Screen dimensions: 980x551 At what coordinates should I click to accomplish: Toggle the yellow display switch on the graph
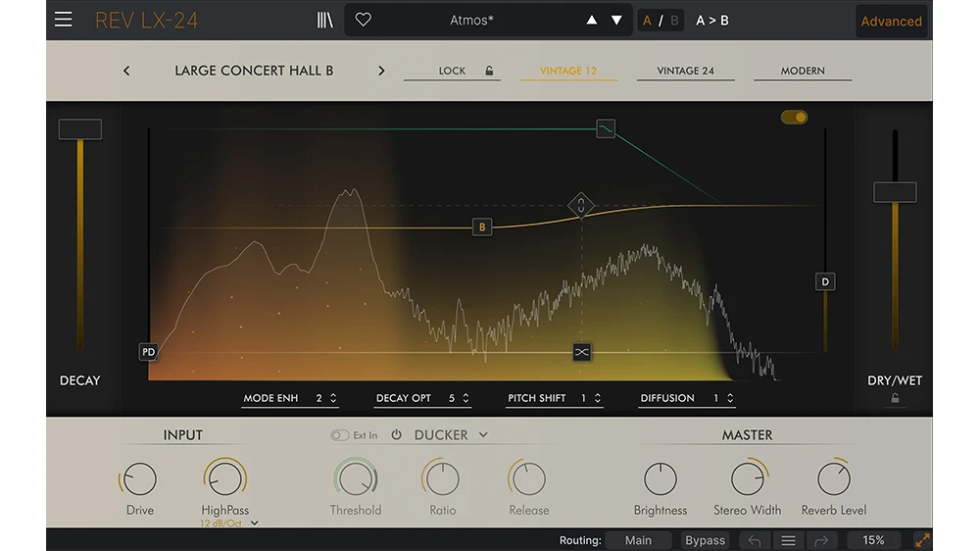coord(794,118)
